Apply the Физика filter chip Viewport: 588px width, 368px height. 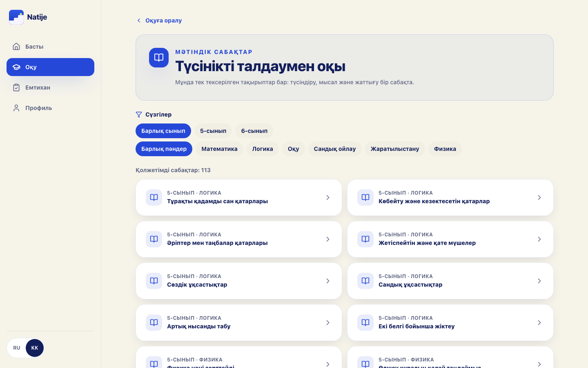pos(445,149)
